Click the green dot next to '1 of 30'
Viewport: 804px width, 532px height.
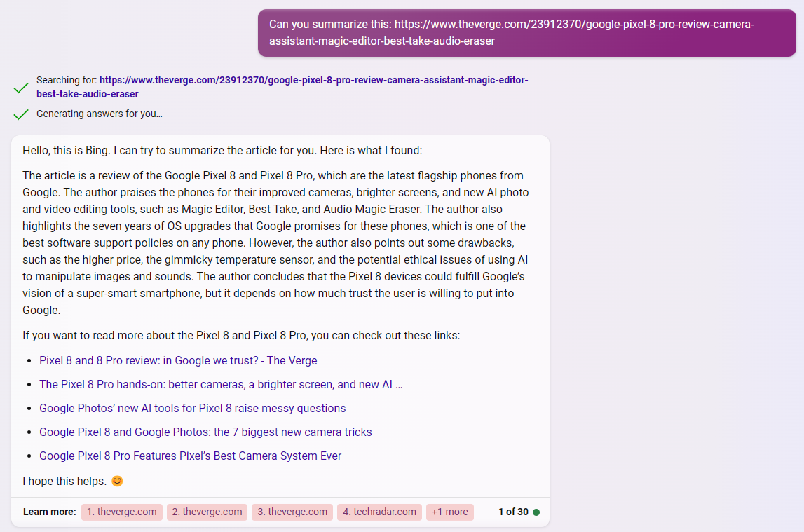(x=536, y=512)
